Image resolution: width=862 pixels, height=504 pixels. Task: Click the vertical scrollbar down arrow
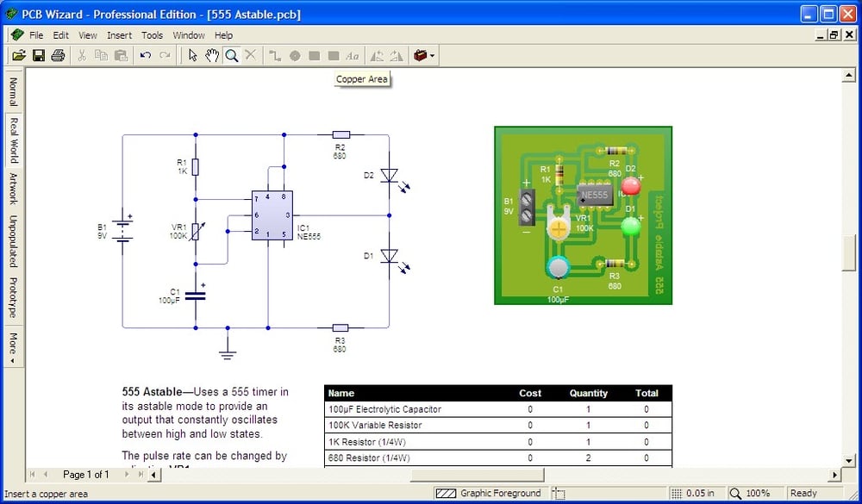point(849,461)
